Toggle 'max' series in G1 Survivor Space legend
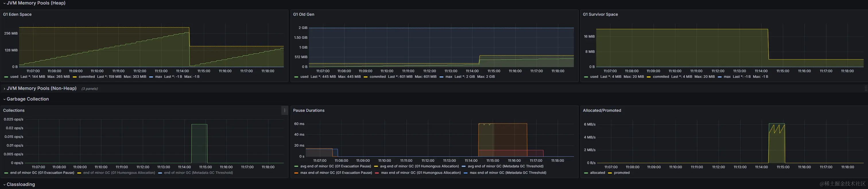Screen dimensions: 868x189 pos(727,76)
